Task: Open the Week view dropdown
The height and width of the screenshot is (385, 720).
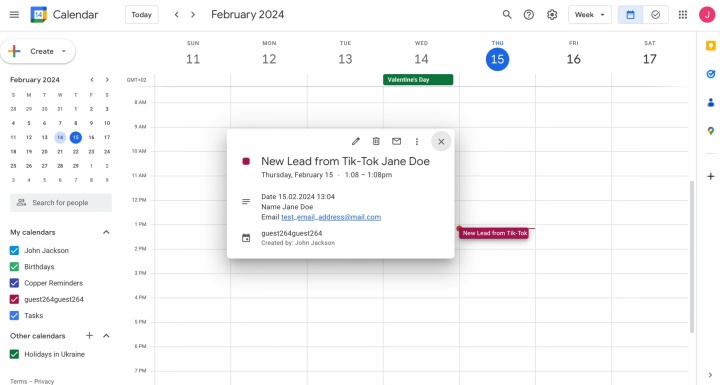Action: [x=590, y=15]
